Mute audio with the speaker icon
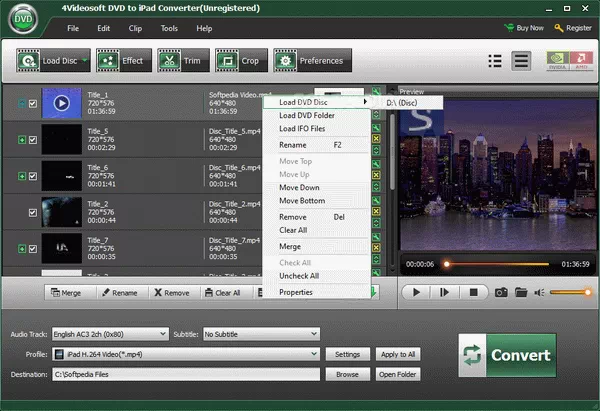Image resolution: width=600 pixels, height=411 pixels. pyautogui.click(x=539, y=293)
